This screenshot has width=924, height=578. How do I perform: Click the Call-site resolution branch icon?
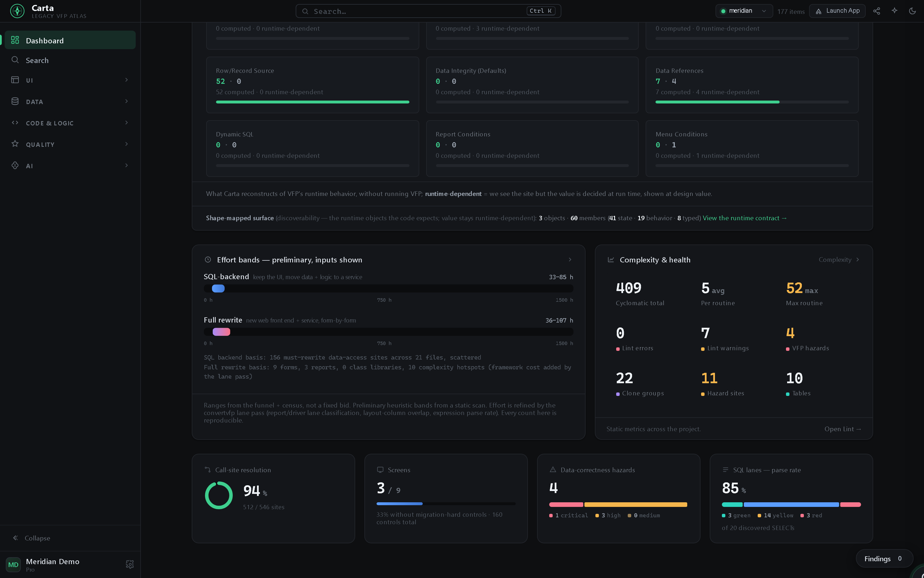208,470
